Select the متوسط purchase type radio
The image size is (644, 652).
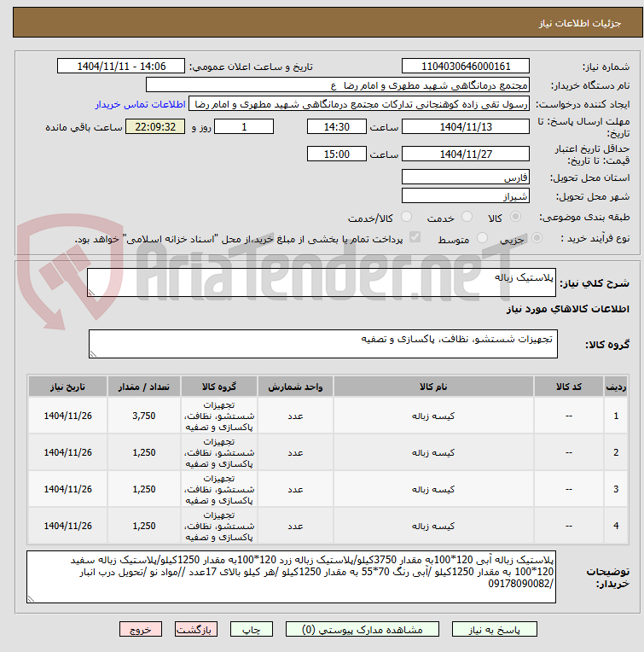[482, 238]
